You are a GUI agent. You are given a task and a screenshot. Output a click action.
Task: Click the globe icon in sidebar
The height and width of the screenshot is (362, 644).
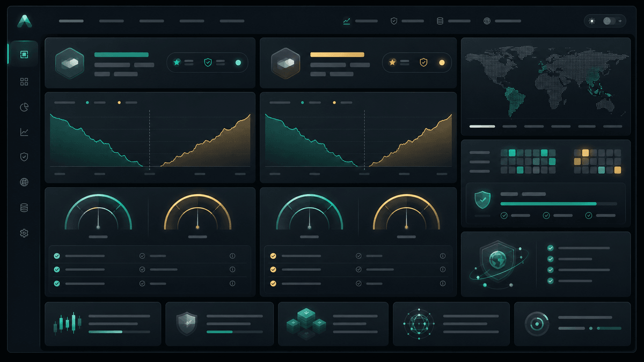point(24,182)
